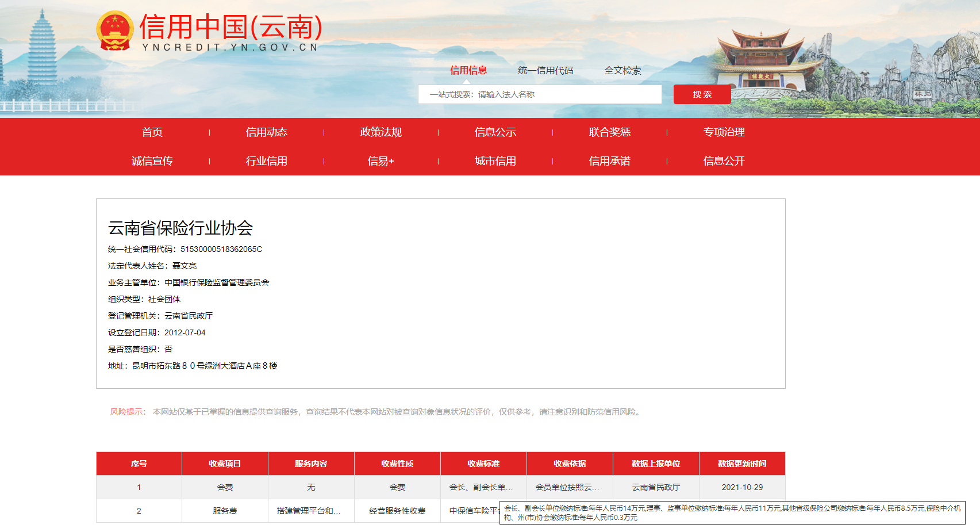
Task: Click the 中国银行保险监督管理委员会 text
Action: 217,282
